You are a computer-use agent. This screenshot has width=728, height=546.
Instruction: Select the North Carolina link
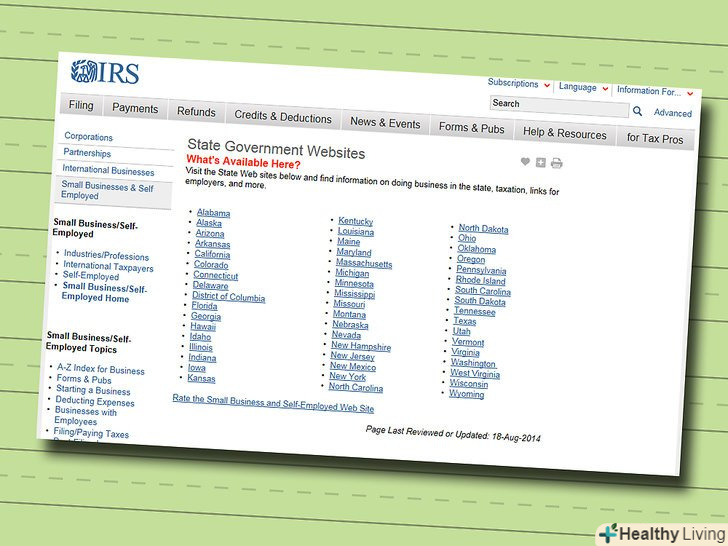pos(356,387)
